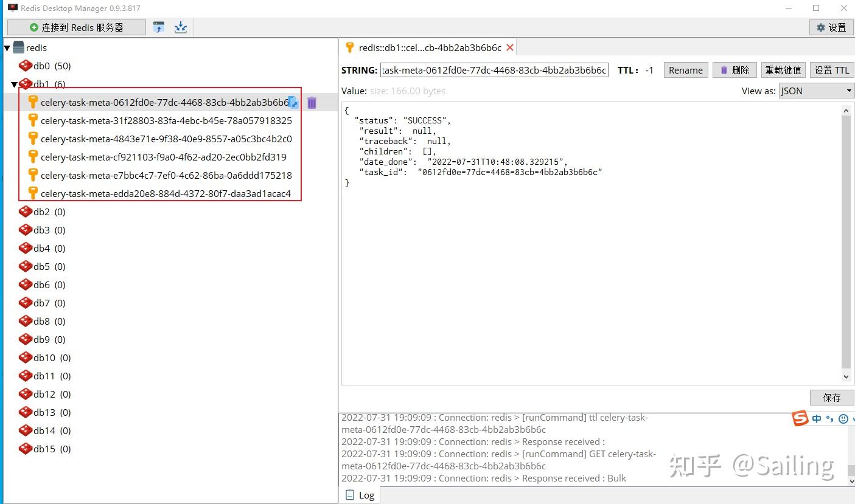Screen dimensions: 855x504
Task: Click the log panel scroll-down arrow
Action: (x=850, y=481)
